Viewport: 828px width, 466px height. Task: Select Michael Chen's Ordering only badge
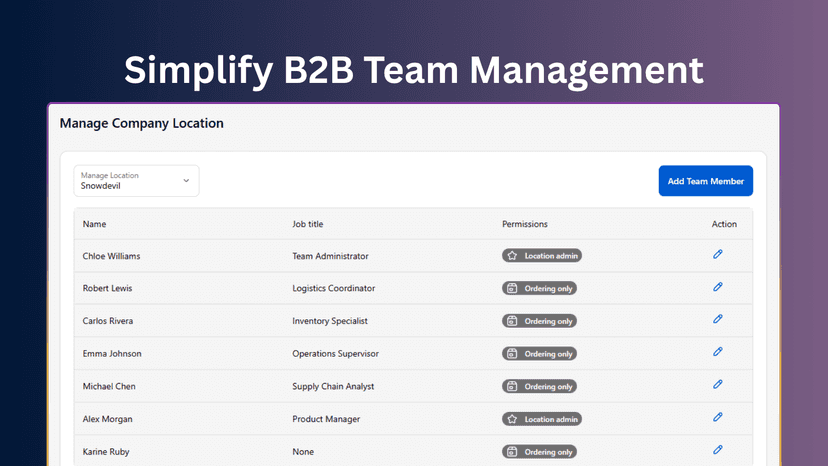pyautogui.click(x=539, y=387)
